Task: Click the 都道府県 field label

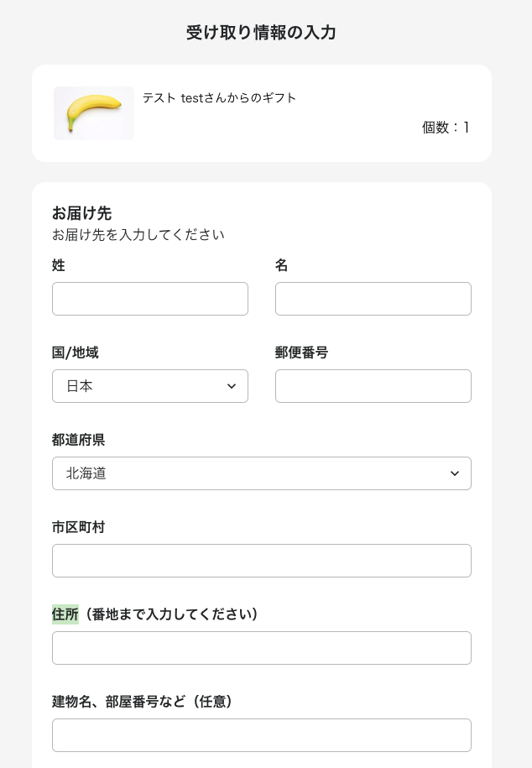Action: tap(78, 440)
